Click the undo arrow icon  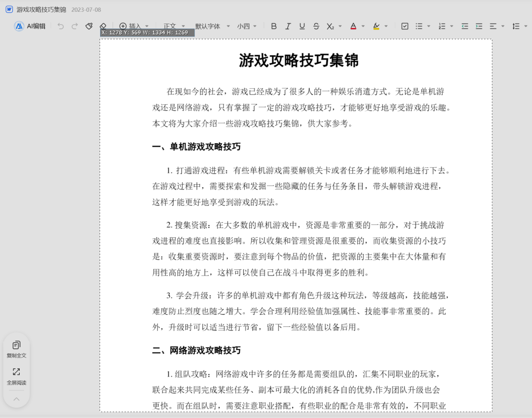(x=61, y=26)
